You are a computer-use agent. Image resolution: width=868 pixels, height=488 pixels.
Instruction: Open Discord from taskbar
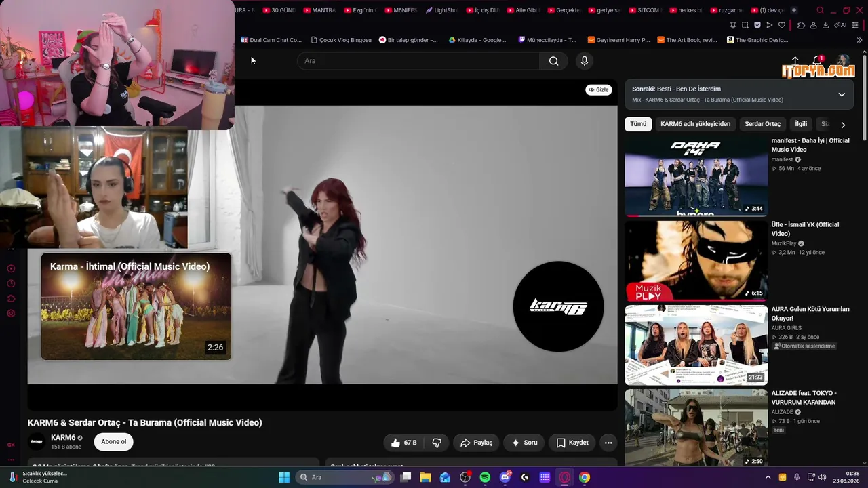pyautogui.click(x=505, y=477)
